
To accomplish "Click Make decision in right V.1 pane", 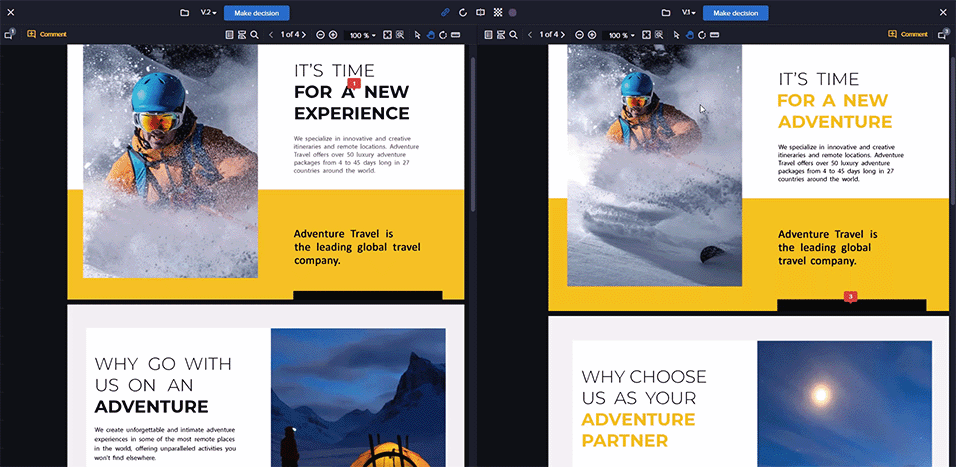I will 735,13.
